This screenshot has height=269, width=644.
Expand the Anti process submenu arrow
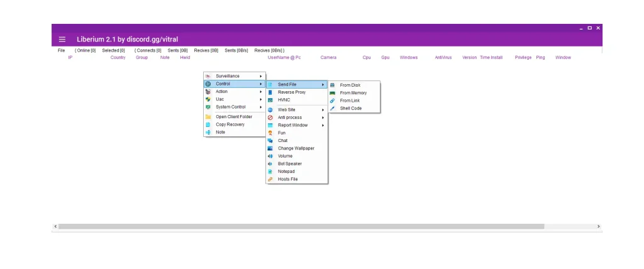point(323,118)
